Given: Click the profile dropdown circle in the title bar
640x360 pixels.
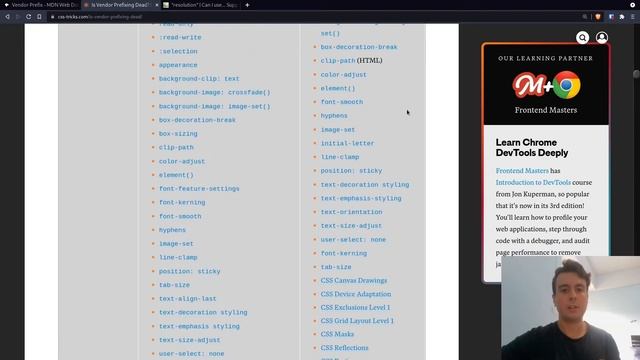Looking at the screenshot, I should click(632, 5).
